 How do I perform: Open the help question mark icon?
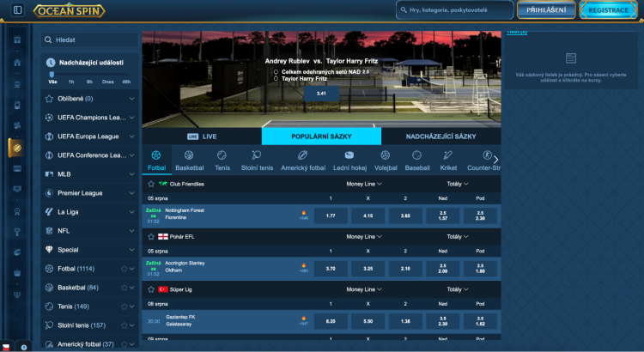[x=24, y=347]
